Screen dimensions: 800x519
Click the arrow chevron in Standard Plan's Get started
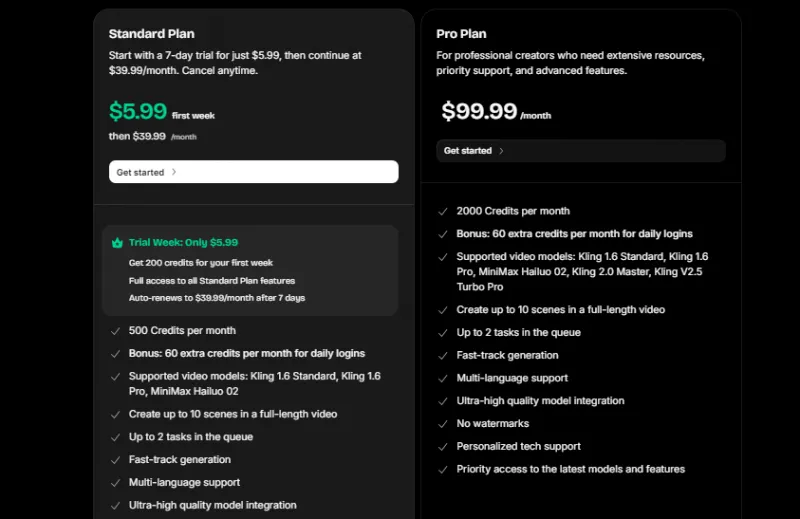point(174,172)
